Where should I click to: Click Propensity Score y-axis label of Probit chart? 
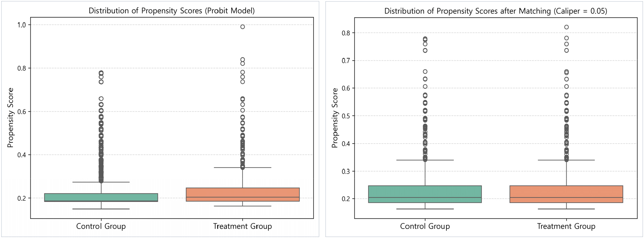tap(11, 118)
